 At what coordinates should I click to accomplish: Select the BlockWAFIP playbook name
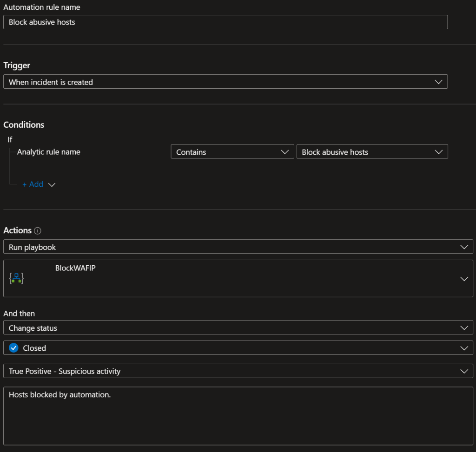(x=75, y=268)
